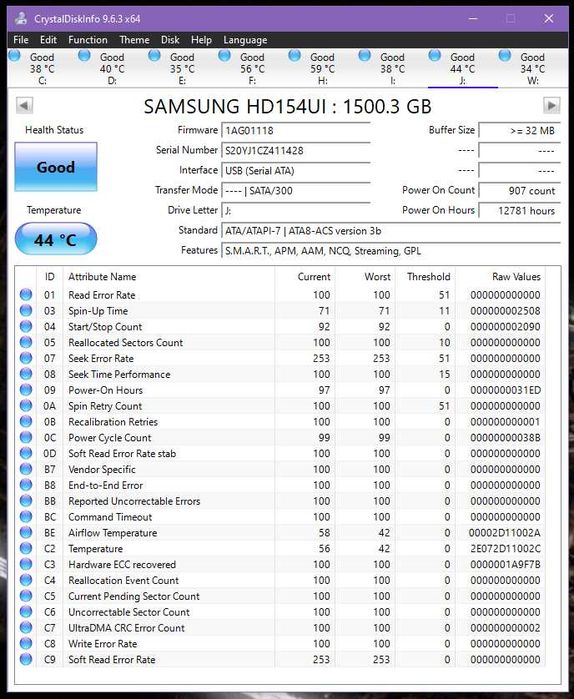The image size is (574, 699).
Task: Click status orb for UltraDMA CRC Error Count
Action: 26,627
